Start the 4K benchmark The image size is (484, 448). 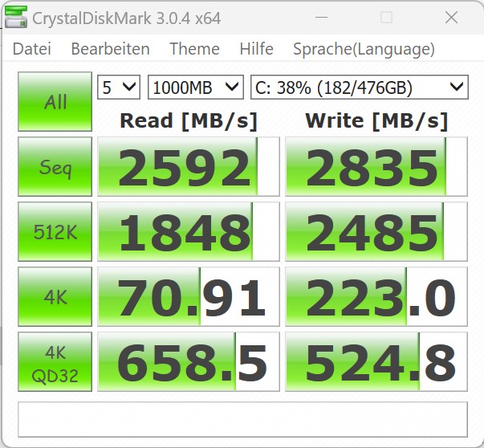click(55, 297)
